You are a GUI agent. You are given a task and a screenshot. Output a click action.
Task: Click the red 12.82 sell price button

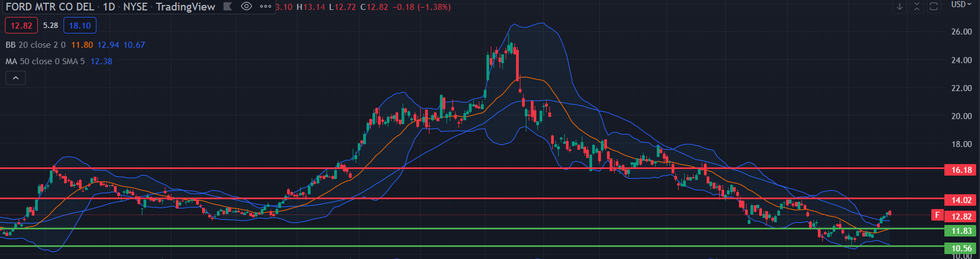[x=21, y=25]
